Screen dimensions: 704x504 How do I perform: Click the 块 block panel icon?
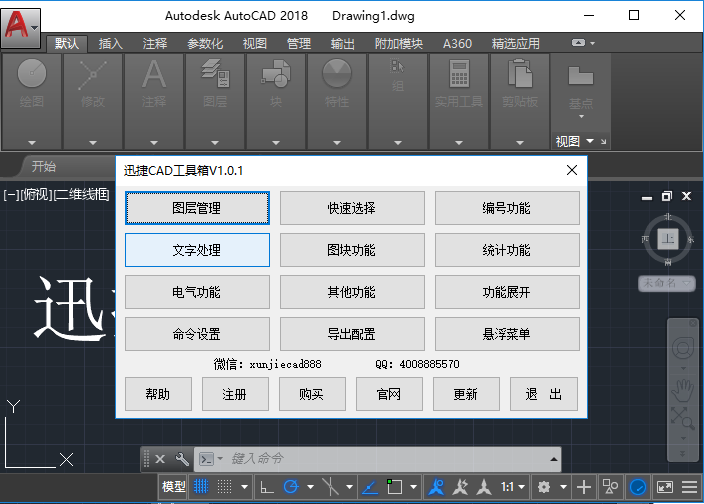276,74
